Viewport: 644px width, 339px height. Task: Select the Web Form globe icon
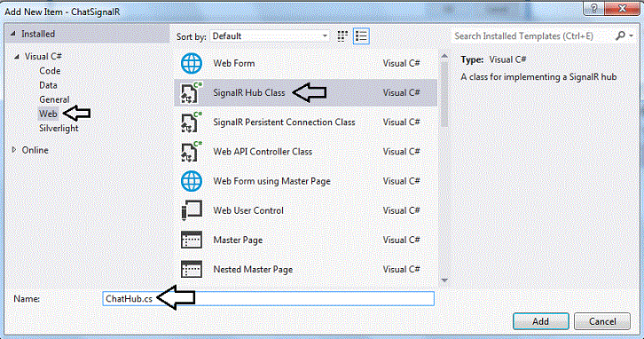tap(192, 63)
